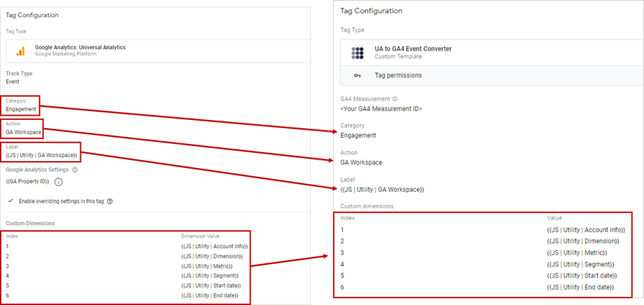Click Custom Template subtitle
This screenshot has height=305, width=644.
[x=398, y=56]
